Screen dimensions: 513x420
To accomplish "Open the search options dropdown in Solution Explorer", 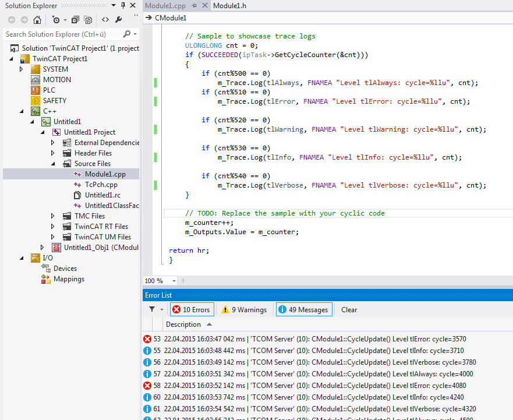I will (x=135, y=34).
